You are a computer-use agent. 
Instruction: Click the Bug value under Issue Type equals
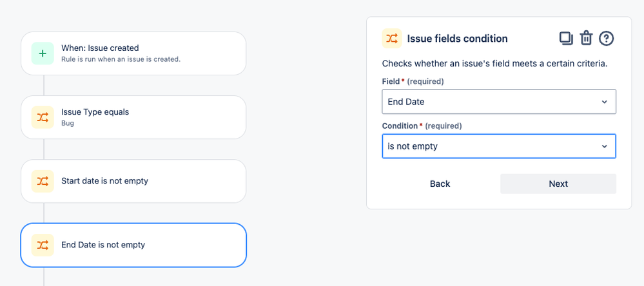coord(68,122)
